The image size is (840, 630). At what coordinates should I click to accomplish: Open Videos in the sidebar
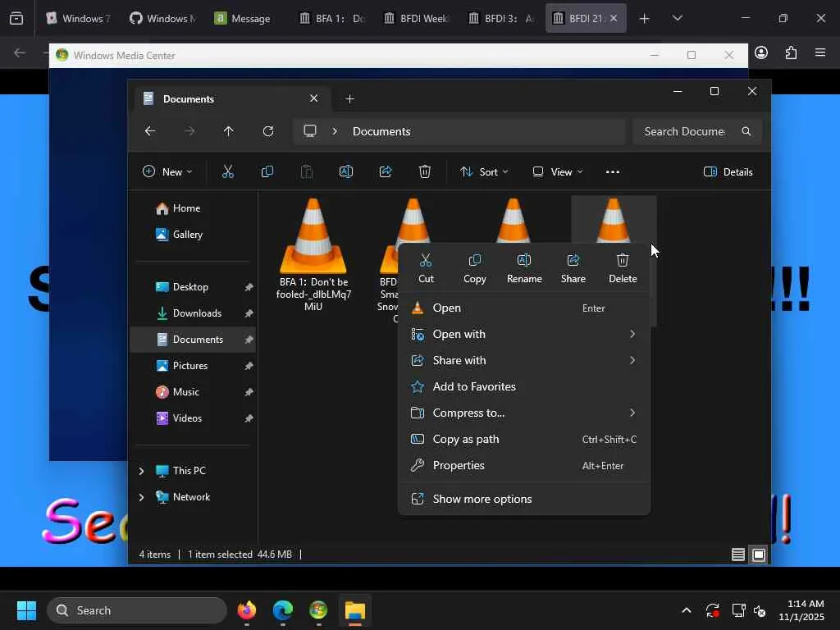[193, 418]
